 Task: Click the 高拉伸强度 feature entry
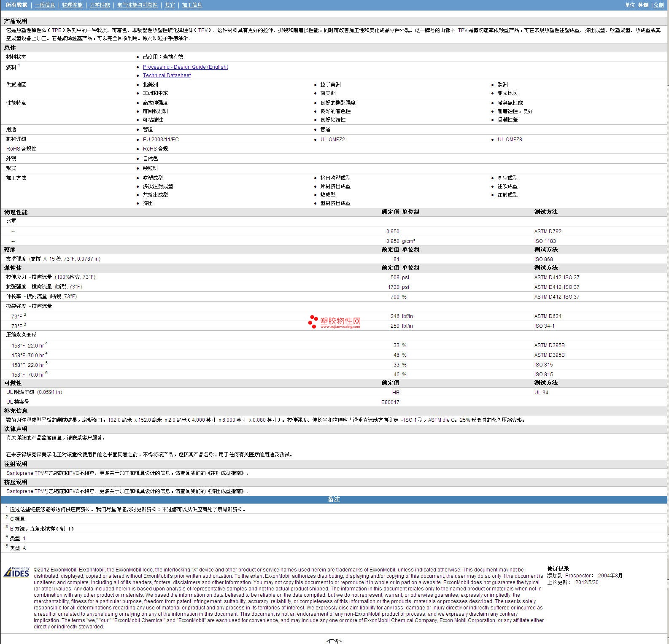coord(155,103)
